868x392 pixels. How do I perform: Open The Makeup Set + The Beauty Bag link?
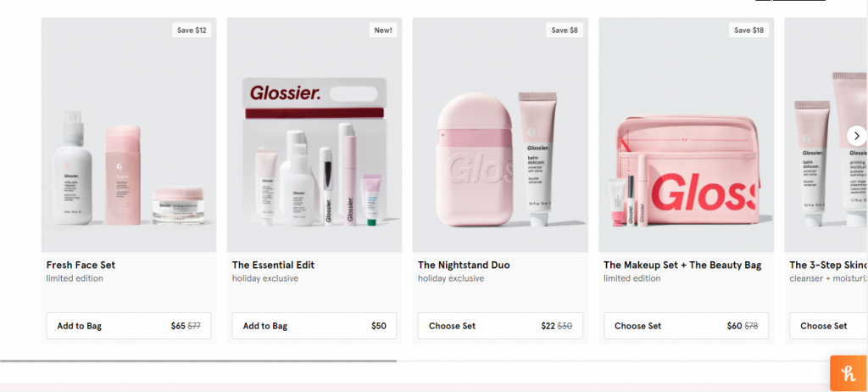pos(682,265)
